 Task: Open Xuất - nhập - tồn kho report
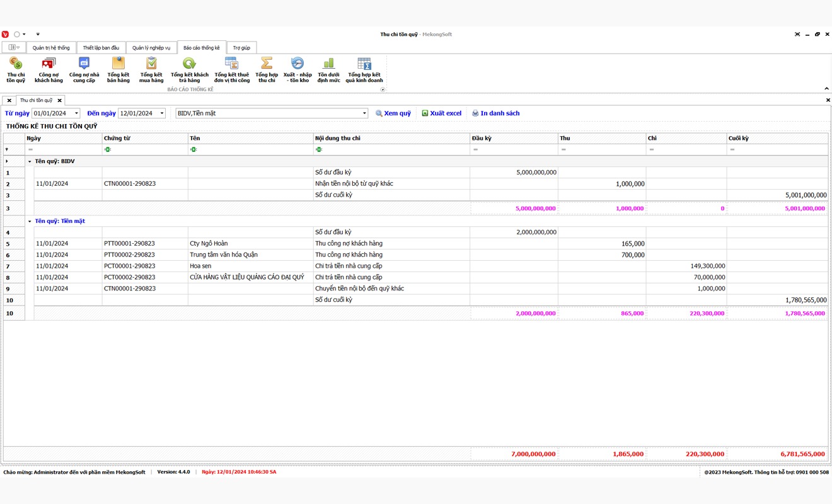click(298, 69)
